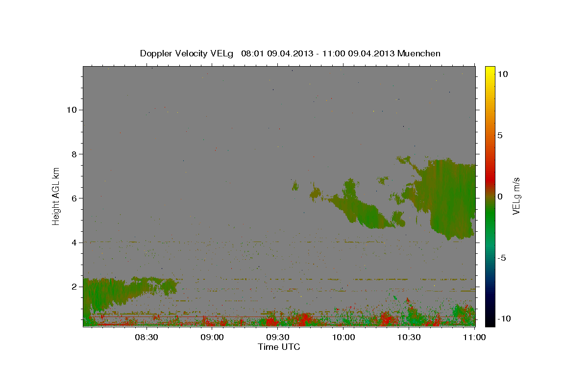
Task: Click the vertical velocity color bar
Action: [490, 196]
